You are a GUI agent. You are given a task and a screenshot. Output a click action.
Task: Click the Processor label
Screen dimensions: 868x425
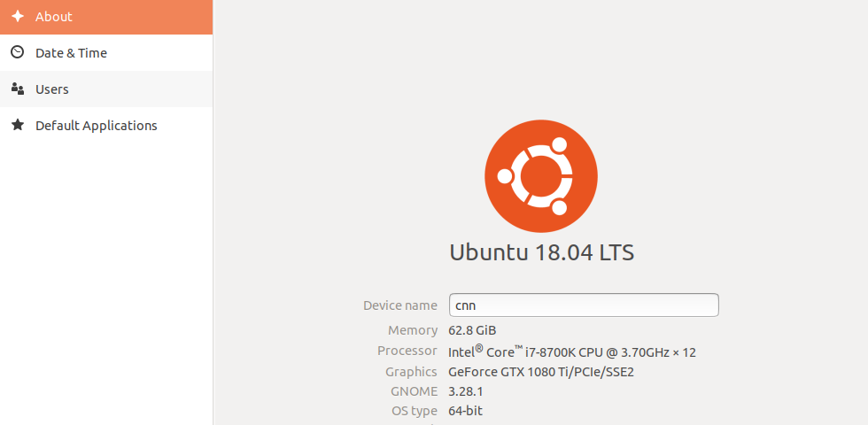tap(407, 351)
